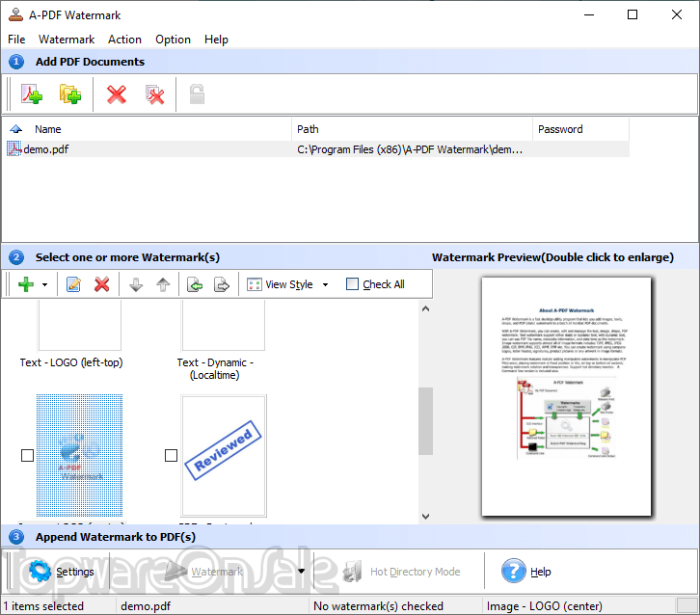
Task: Click the View Style grid icon
Action: pyautogui.click(x=254, y=284)
